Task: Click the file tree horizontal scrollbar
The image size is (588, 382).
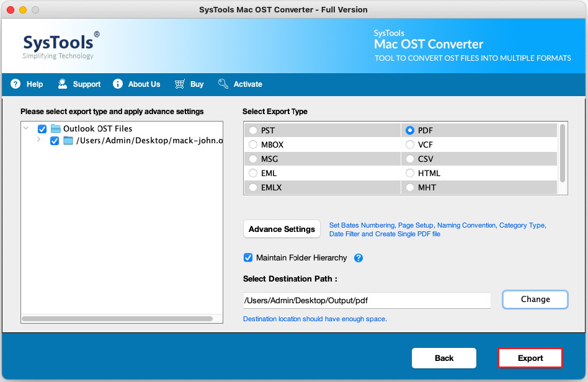Action: point(117,319)
